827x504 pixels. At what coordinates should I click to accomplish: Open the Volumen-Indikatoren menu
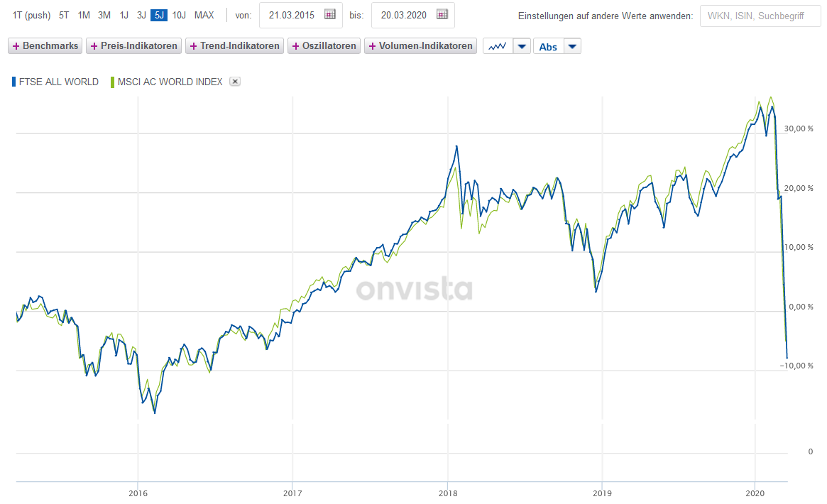click(x=420, y=46)
